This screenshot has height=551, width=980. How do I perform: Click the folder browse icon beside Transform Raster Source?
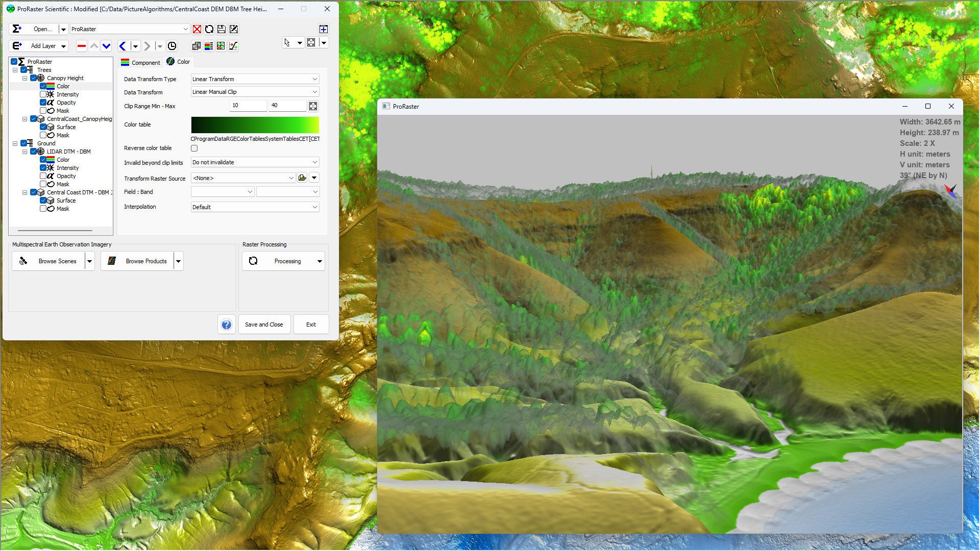(302, 178)
